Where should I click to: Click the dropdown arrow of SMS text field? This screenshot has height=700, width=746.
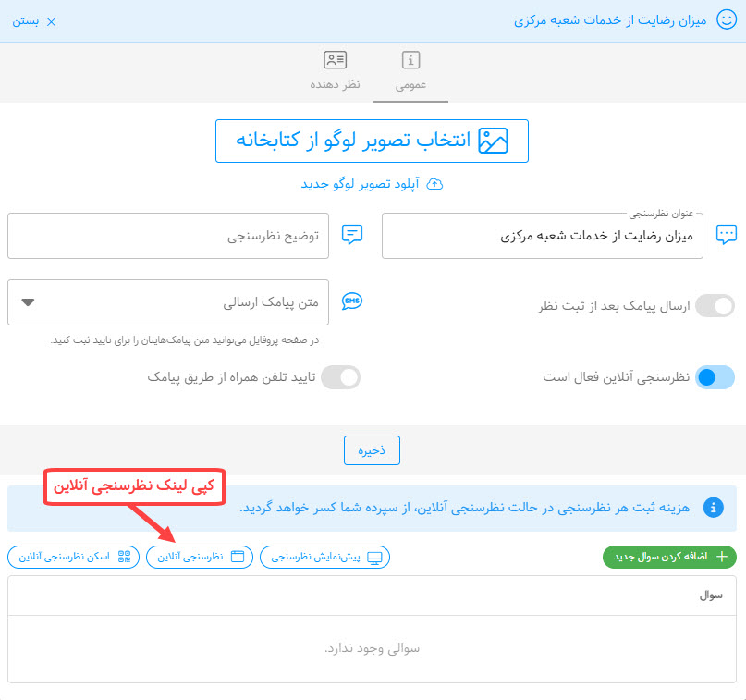point(28,302)
